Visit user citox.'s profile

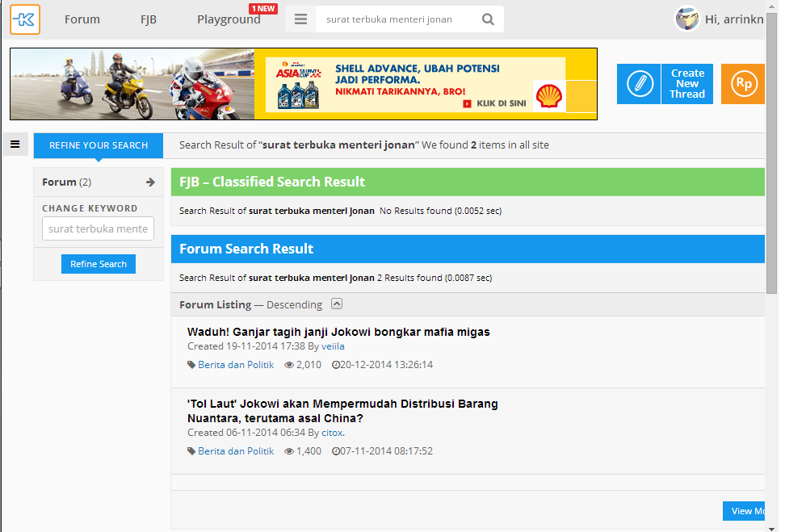(x=333, y=433)
